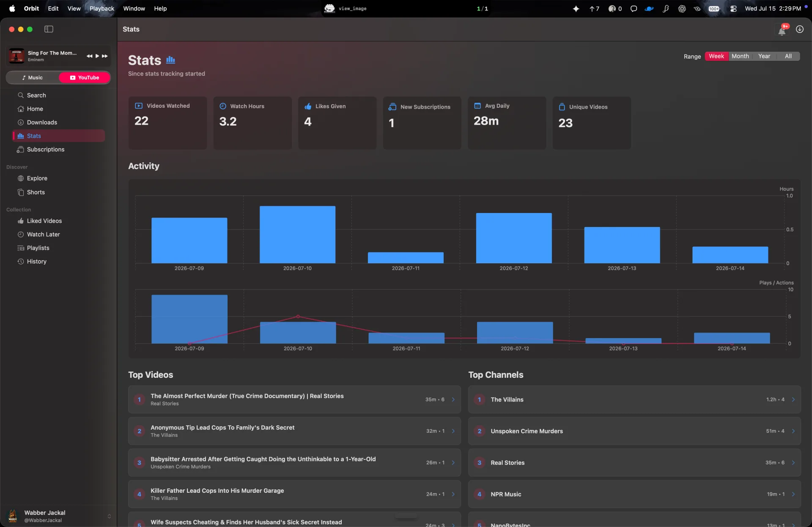Play the current song in mini player

point(97,56)
